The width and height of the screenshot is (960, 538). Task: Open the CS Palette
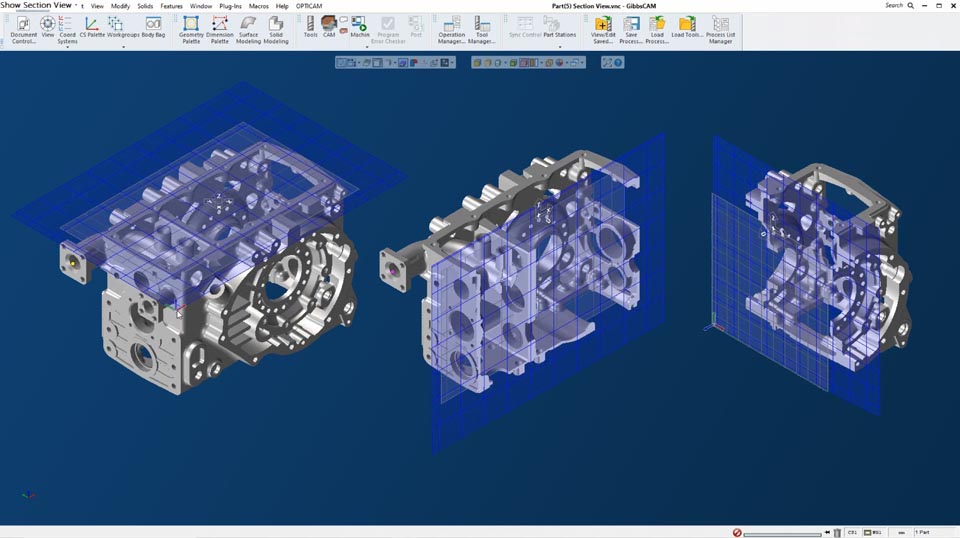tap(92, 28)
